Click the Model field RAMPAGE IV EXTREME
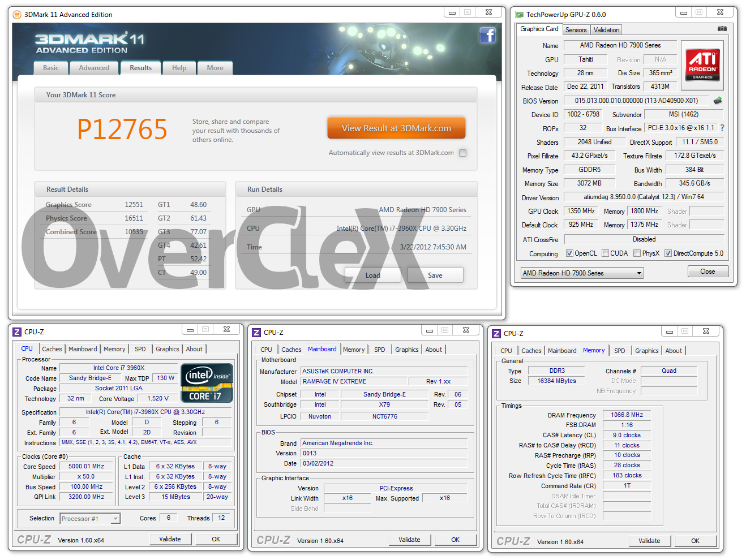 pyautogui.click(x=354, y=381)
